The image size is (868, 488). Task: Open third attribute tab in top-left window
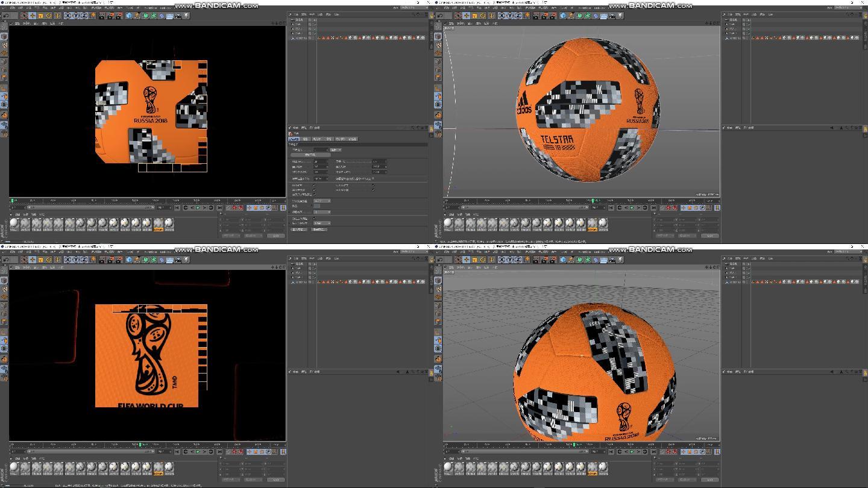pos(316,139)
